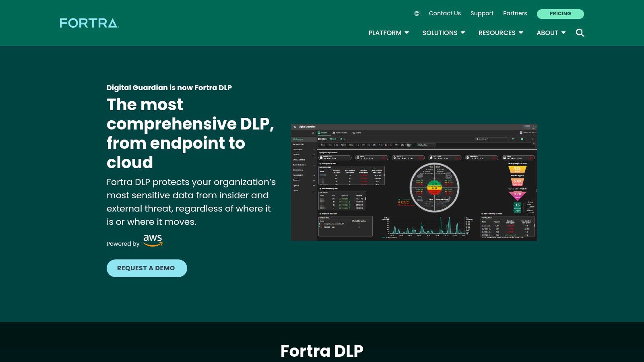Select the 30 d time interval

coord(403,145)
